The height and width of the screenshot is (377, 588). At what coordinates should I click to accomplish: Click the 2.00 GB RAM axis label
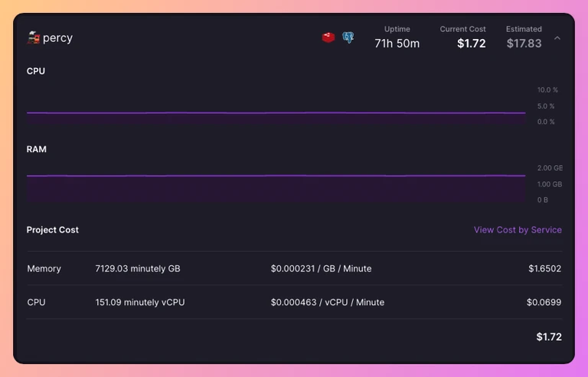(550, 167)
